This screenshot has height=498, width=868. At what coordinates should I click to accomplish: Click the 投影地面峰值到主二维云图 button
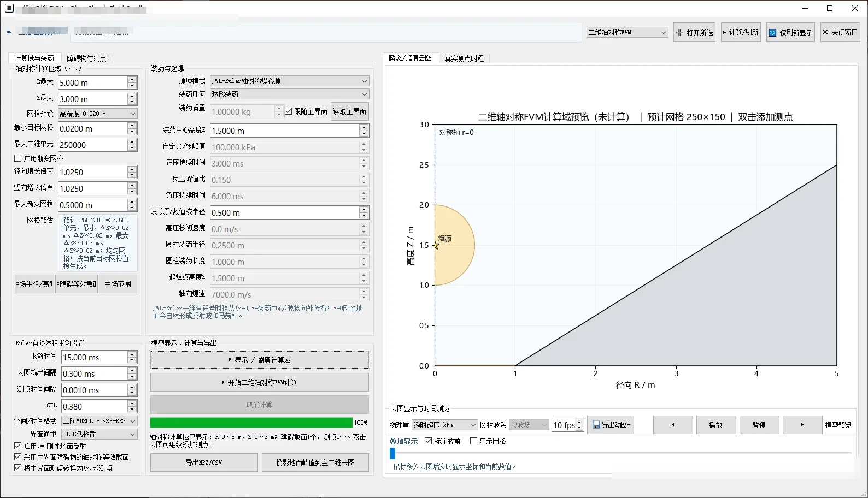(x=315, y=463)
